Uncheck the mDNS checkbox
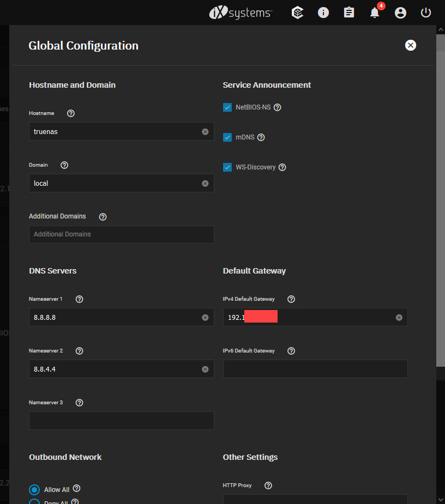 click(227, 137)
